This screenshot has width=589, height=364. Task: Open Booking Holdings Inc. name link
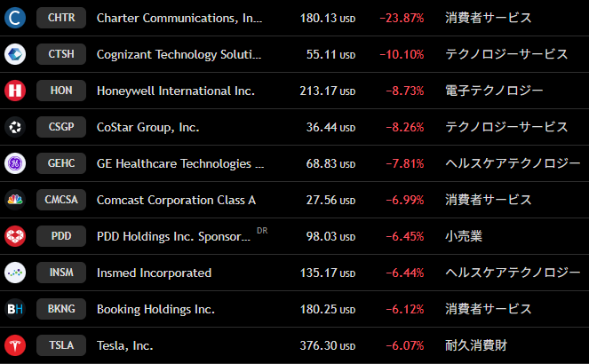click(155, 309)
